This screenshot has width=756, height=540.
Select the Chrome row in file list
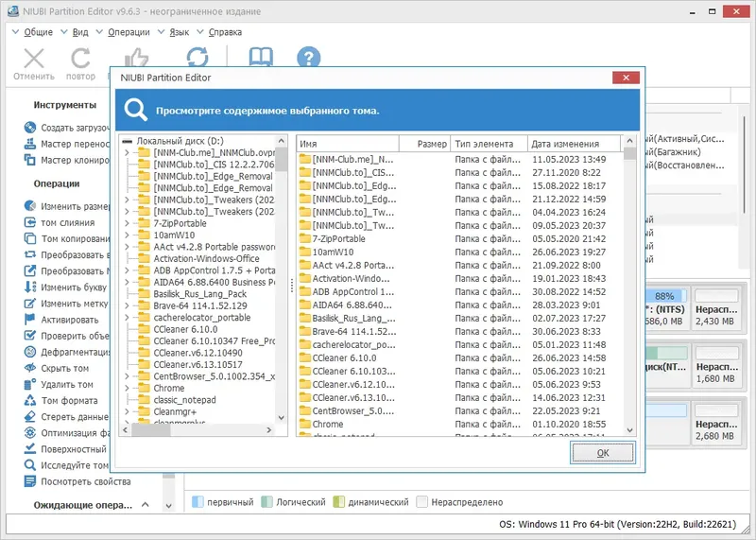[x=459, y=425]
